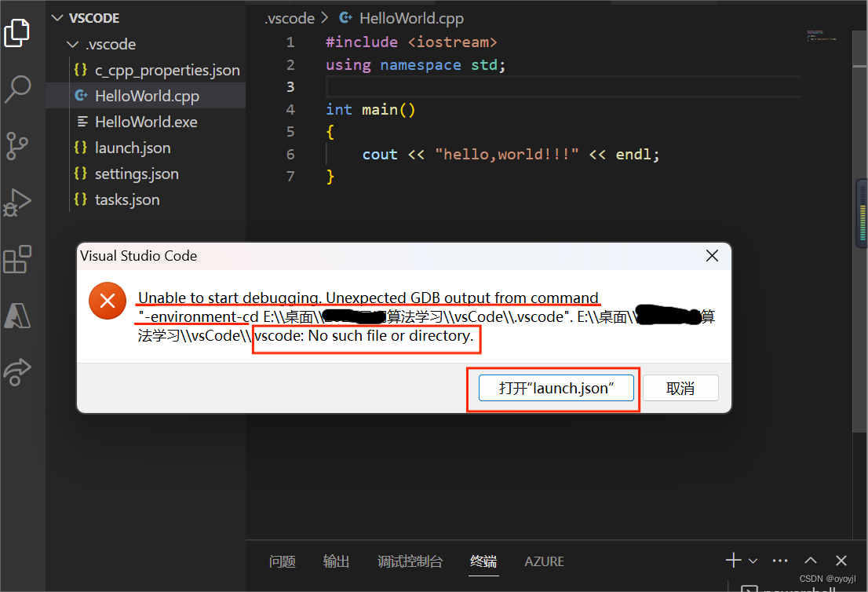This screenshot has height=592, width=868.
Task: Maximize the panel with the chevron icon
Action: 811,560
